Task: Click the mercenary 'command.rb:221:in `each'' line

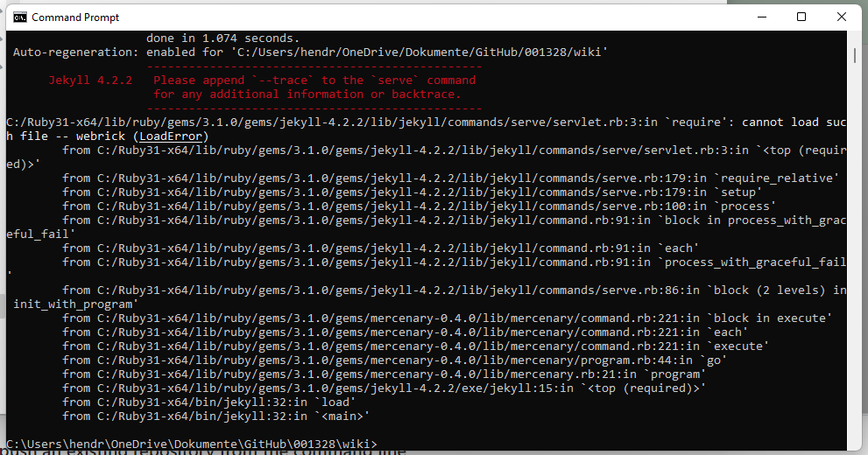Action: tap(405, 332)
